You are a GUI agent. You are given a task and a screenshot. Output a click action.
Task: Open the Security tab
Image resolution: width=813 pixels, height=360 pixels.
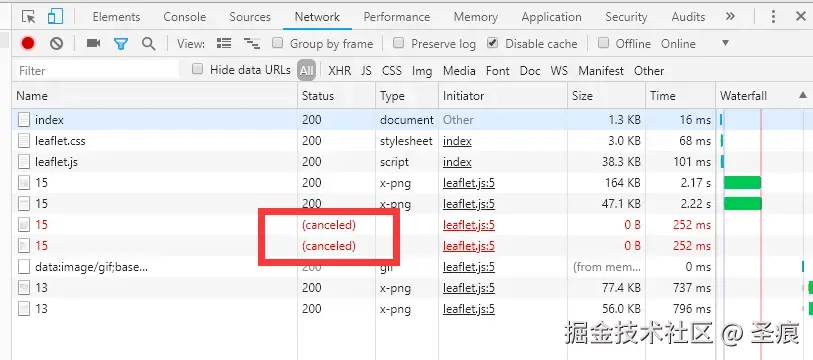pyautogui.click(x=626, y=17)
